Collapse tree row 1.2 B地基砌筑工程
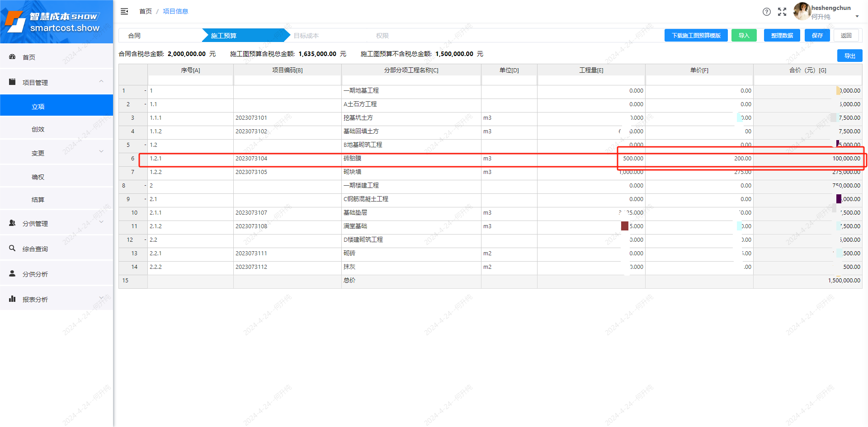Screen dimensions: 868x427 point(146,145)
